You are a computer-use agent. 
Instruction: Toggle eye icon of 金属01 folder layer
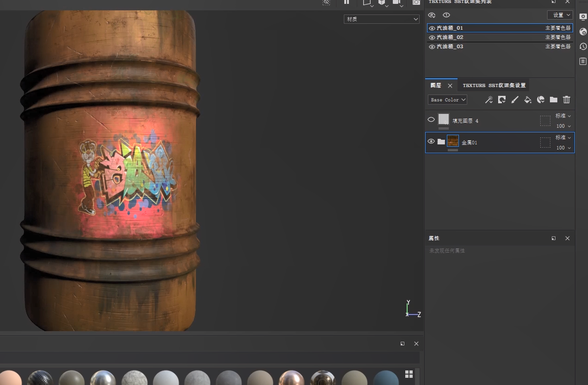(431, 142)
